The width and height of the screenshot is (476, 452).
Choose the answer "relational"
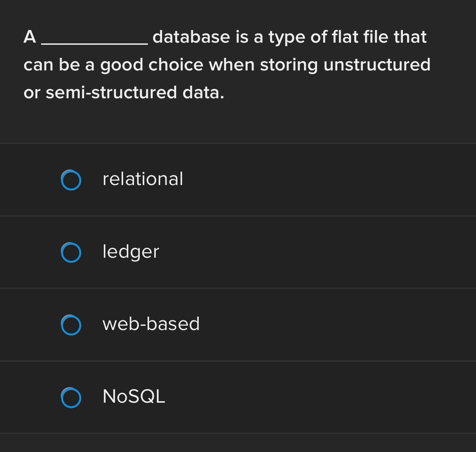point(143,180)
